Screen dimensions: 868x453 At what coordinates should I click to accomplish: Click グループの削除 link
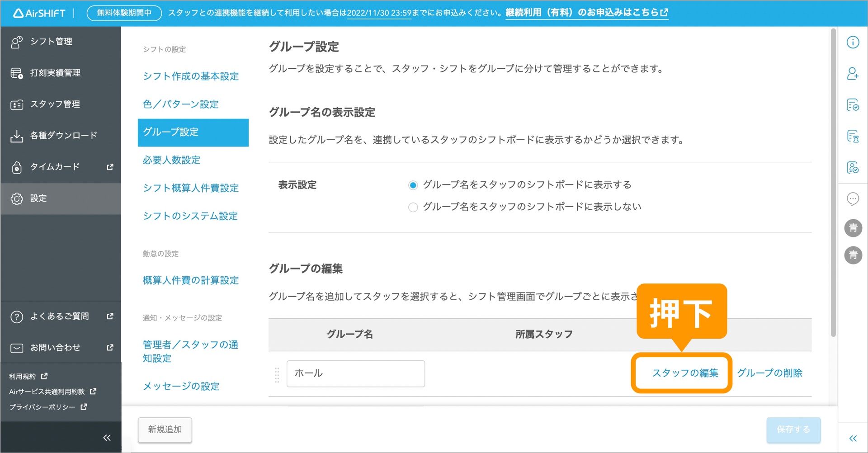tap(769, 373)
